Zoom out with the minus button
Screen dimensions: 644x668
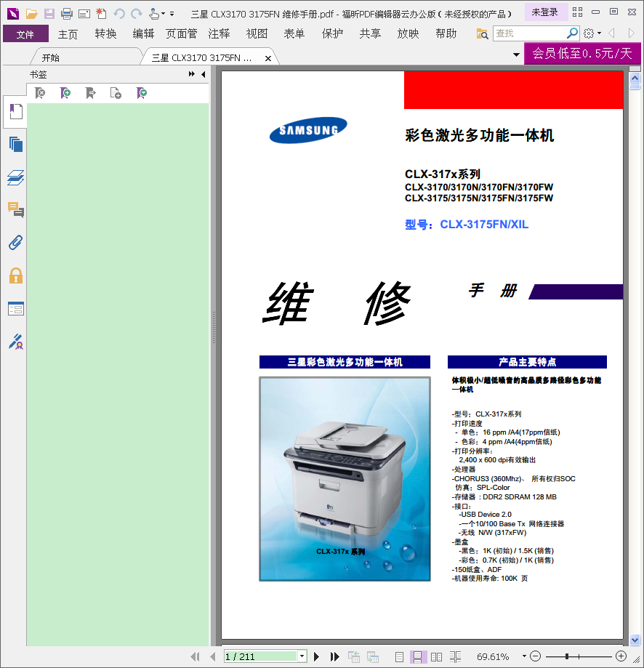point(536,656)
